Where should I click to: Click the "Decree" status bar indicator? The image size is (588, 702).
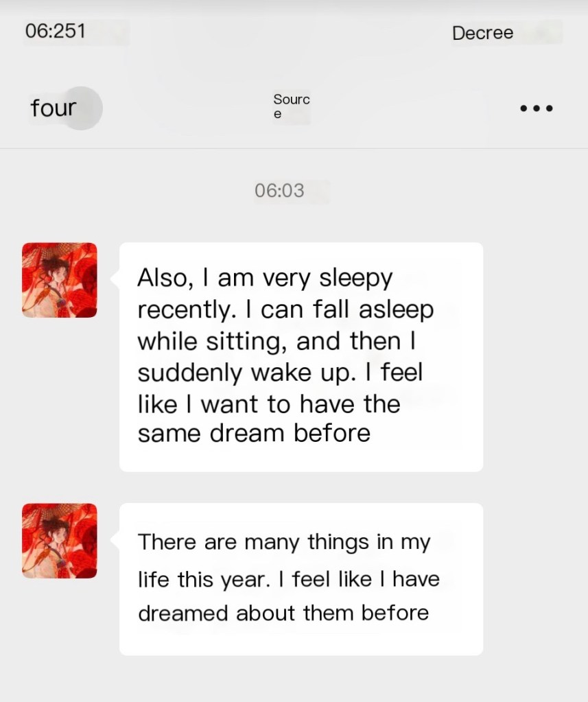(x=482, y=33)
